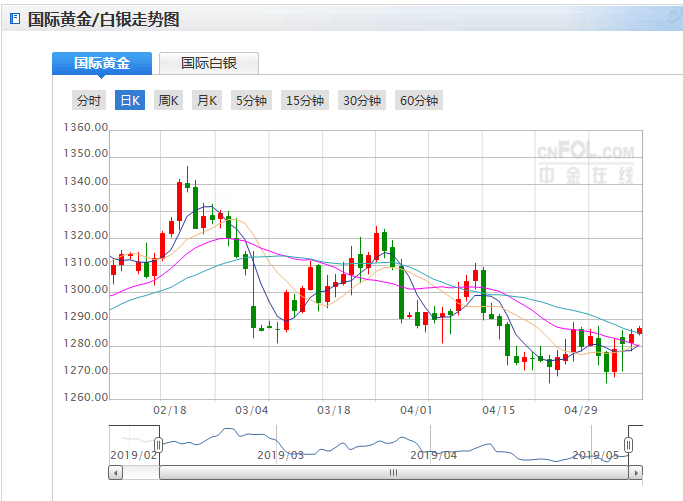Click the horizontal scrollbar thumb grip
Image resolution: width=683 pixels, height=501 pixels.
393,473
